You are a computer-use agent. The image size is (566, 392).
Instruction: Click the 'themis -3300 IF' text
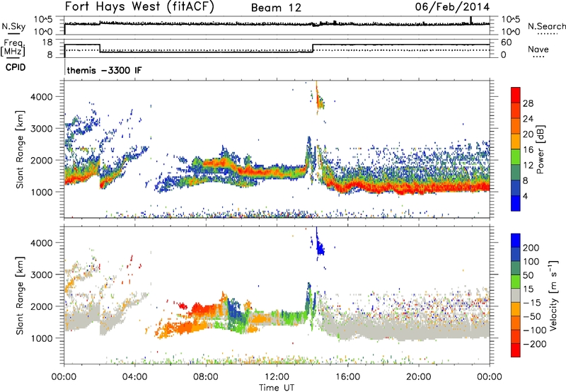click(x=104, y=70)
